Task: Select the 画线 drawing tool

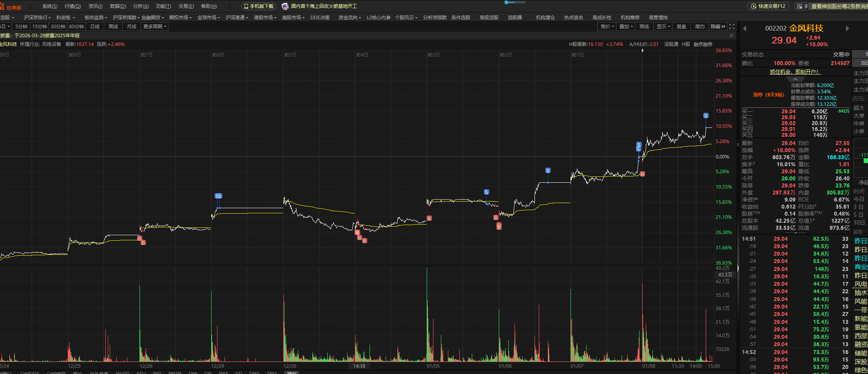Action: (x=644, y=27)
